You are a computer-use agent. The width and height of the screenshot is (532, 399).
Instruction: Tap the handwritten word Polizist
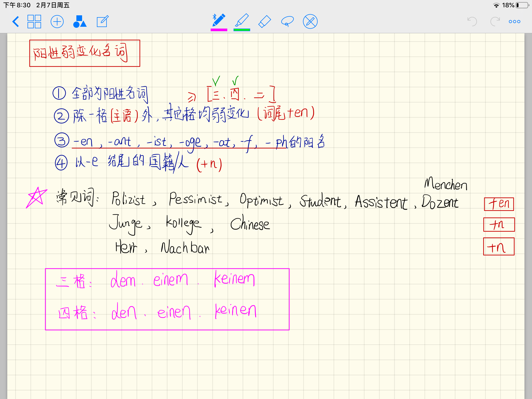point(128,199)
